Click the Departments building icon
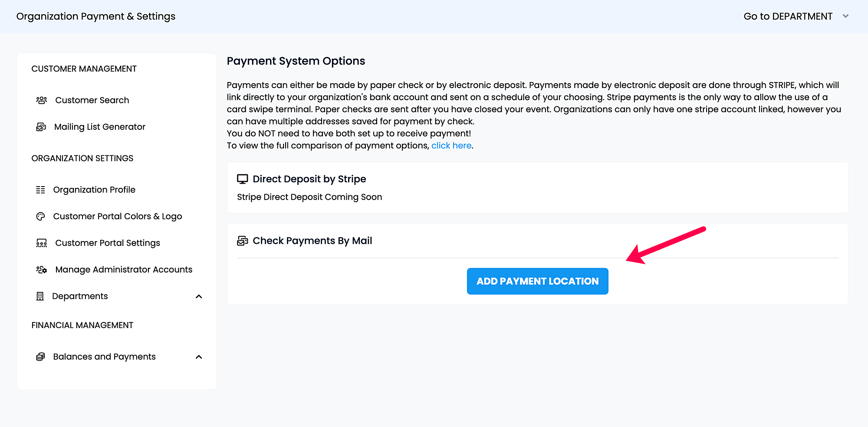 pos(40,296)
